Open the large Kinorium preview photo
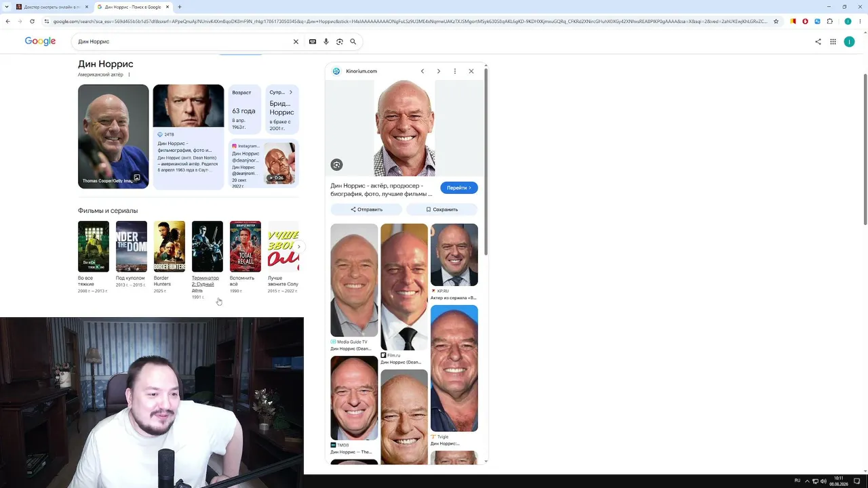Image resolution: width=868 pixels, height=488 pixels. click(405, 128)
